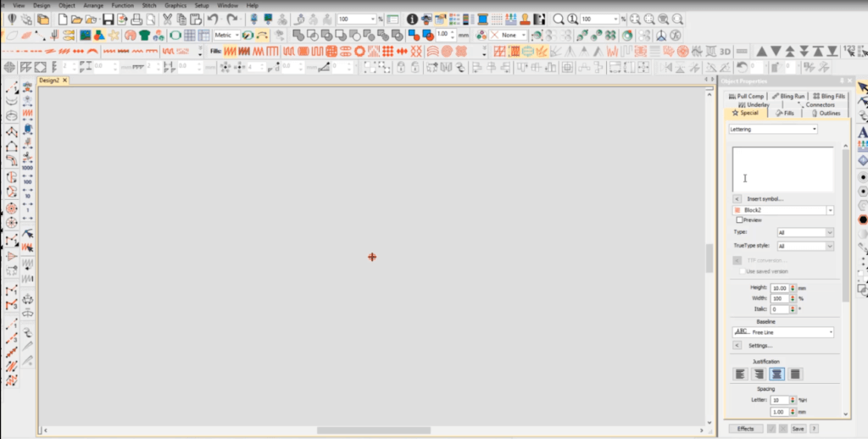Open the Block2 font dropdown
This screenshot has width=868, height=439.
(x=830, y=209)
